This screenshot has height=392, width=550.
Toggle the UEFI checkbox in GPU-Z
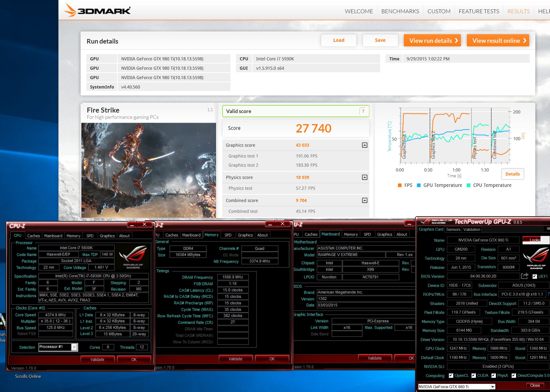535,276
